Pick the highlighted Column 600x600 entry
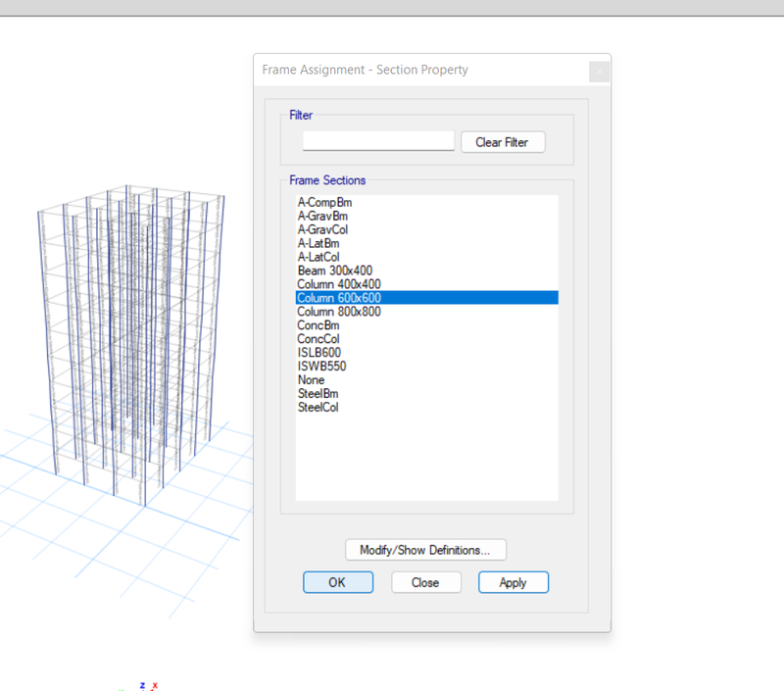Viewport: 784px width, 691px height. pos(426,298)
